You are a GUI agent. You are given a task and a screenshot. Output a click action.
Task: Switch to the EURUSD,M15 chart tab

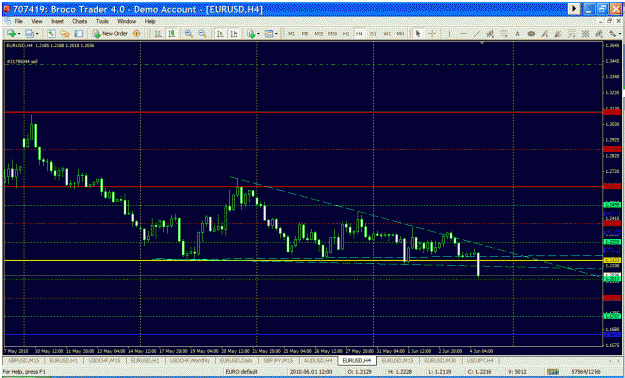(398, 360)
